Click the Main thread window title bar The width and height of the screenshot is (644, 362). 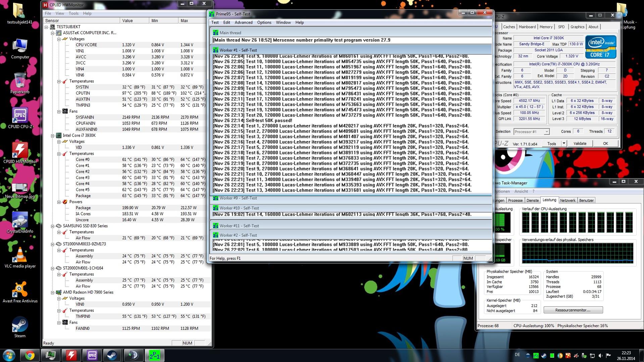pos(351,33)
